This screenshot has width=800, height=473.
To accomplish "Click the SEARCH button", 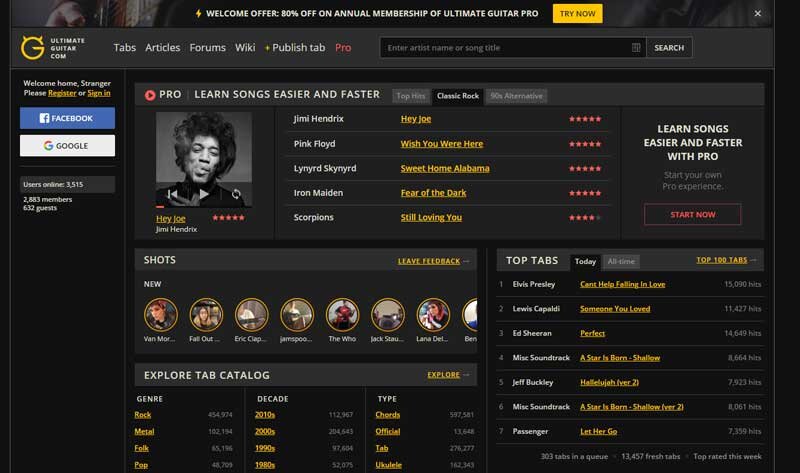I will pyautogui.click(x=669, y=47).
